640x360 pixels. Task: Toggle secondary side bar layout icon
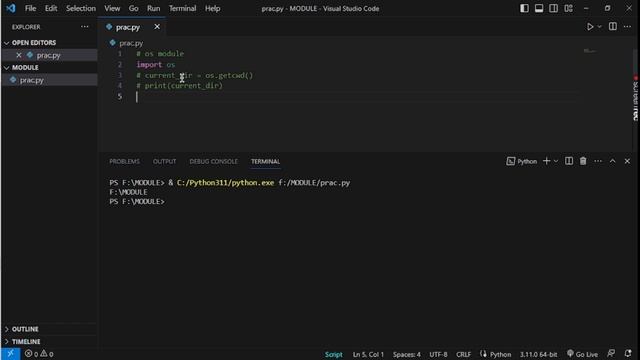tap(553, 8)
